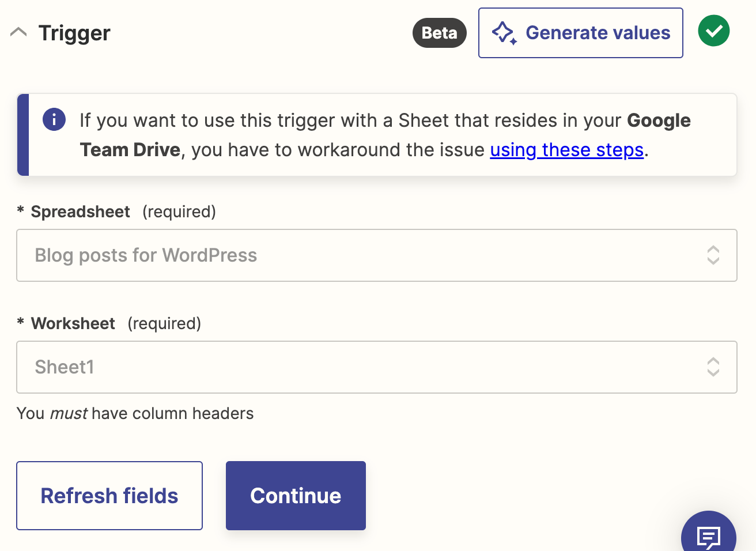Click the Spreadsheet field up-down arrows icon

(713, 255)
